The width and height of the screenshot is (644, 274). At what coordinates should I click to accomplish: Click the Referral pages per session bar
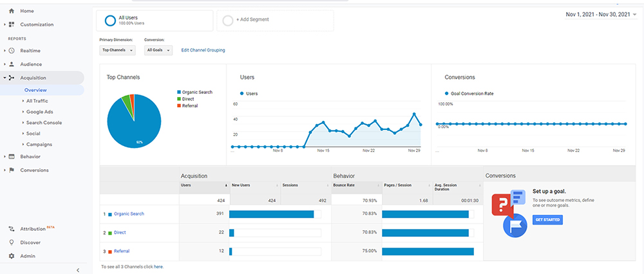tap(428, 251)
